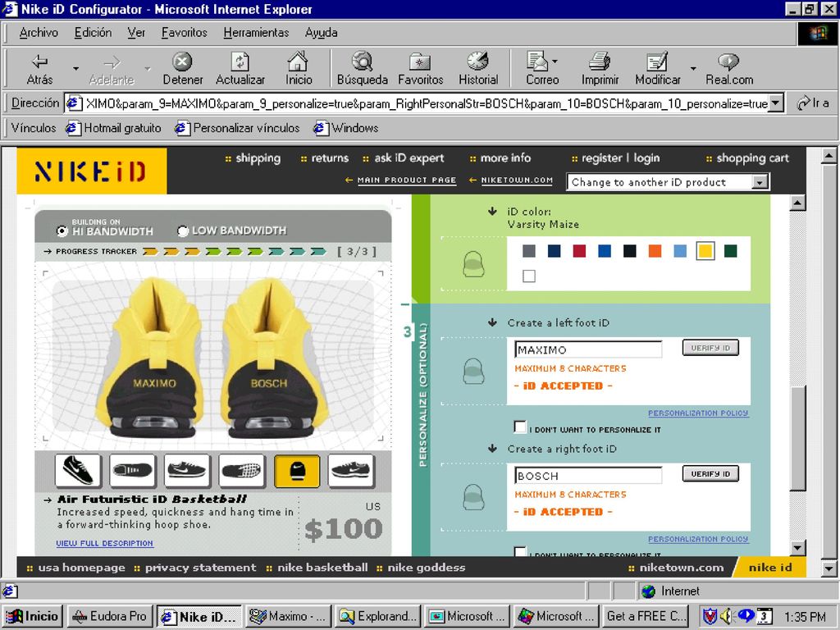Print the page with Imprimir
This screenshot has width=840, height=630.
[x=600, y=69]
